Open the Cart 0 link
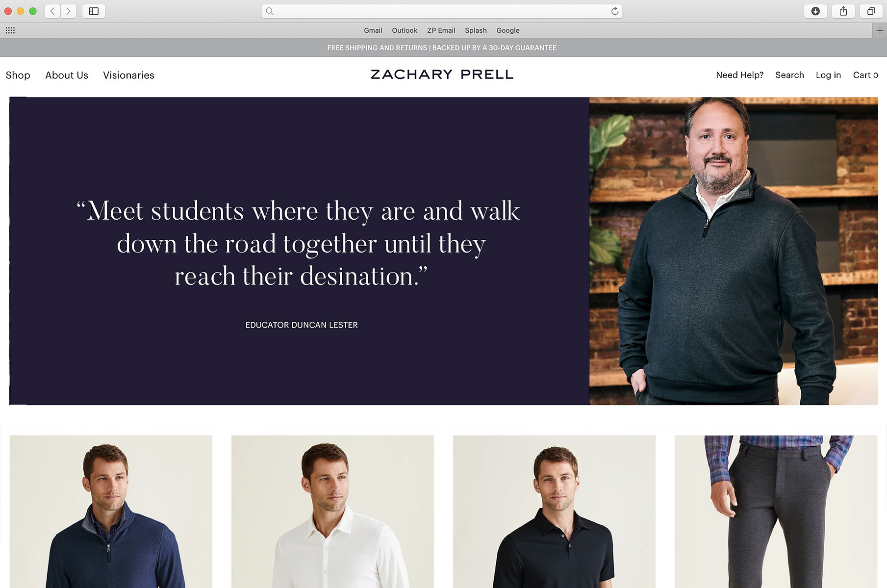 tap(865, 75)
